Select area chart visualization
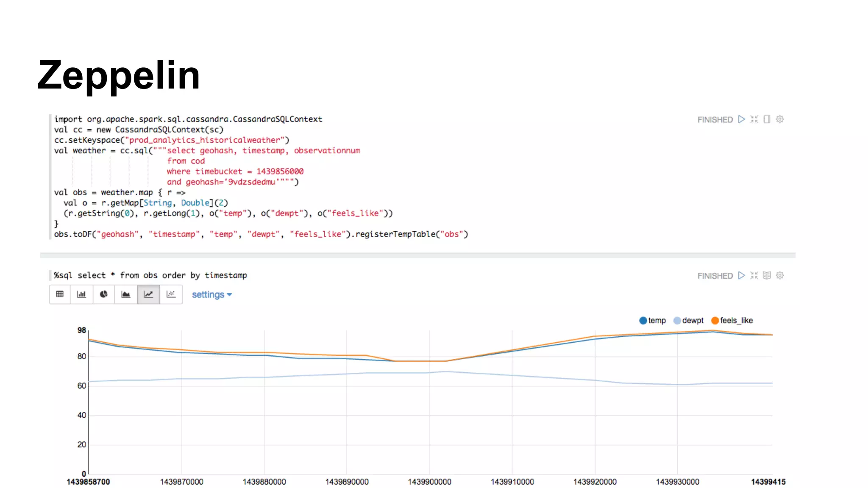The image size is (868, 488). (x=126, y=294)
